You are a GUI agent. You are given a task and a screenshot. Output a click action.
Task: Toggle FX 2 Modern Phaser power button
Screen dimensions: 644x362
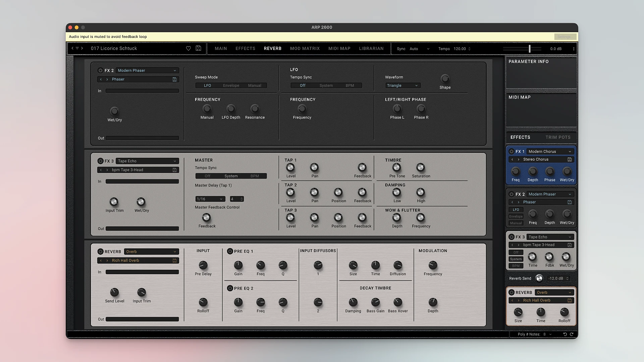point(100,70)
